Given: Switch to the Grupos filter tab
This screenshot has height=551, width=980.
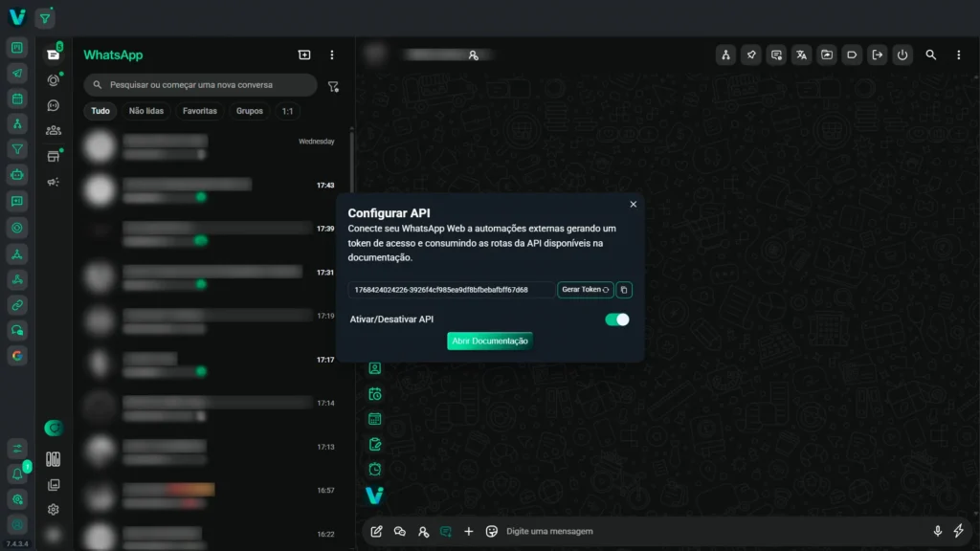Looking at the screenshot, I should (249, 111).
